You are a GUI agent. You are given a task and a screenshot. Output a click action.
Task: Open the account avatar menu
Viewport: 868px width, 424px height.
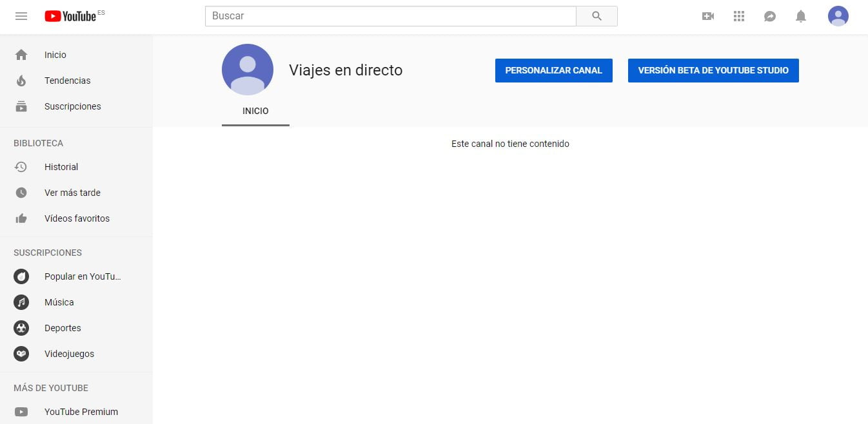click(x=838, y=16)
